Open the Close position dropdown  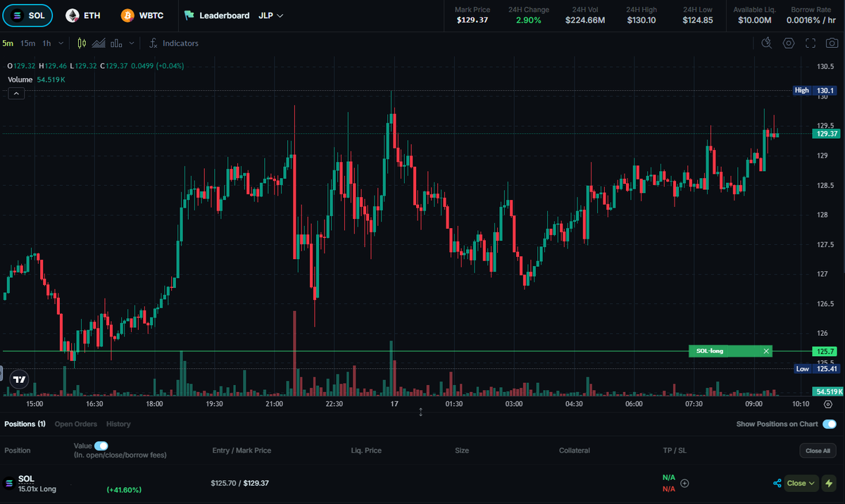click(x=801, y=483)
